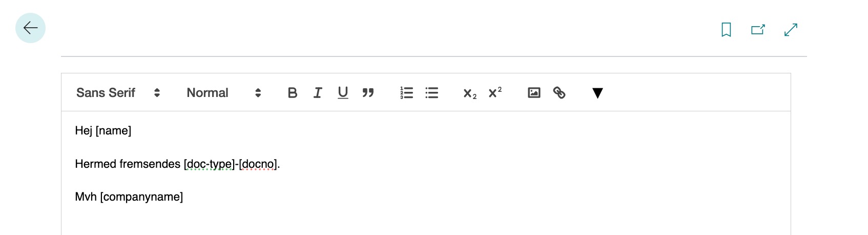Insert a bulleted list
This screenshot has width=868, height=235.
click(431, 93)
